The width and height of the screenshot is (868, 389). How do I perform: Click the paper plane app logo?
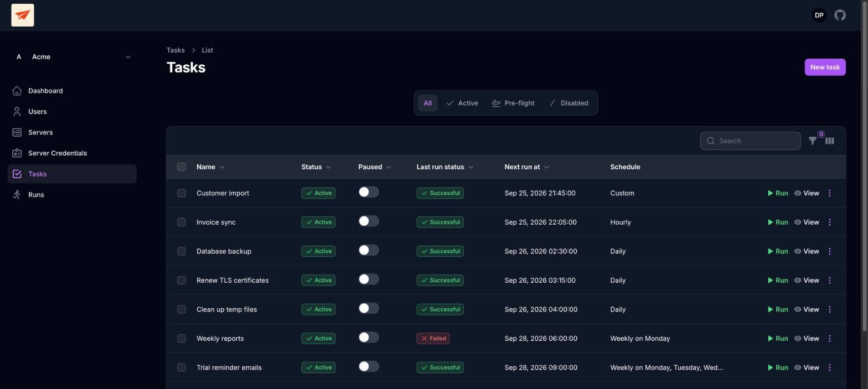tap(23, 15)
